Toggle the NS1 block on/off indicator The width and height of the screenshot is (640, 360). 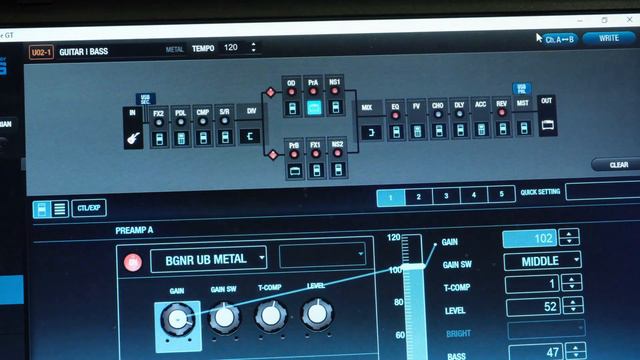335,91
